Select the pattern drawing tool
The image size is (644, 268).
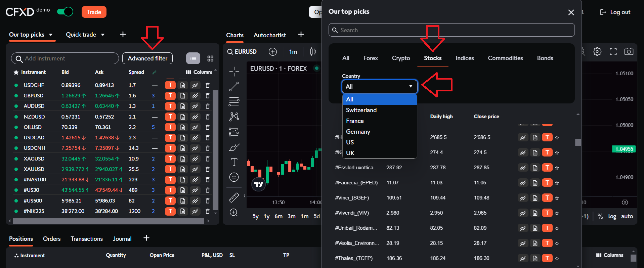click(234, 117)
